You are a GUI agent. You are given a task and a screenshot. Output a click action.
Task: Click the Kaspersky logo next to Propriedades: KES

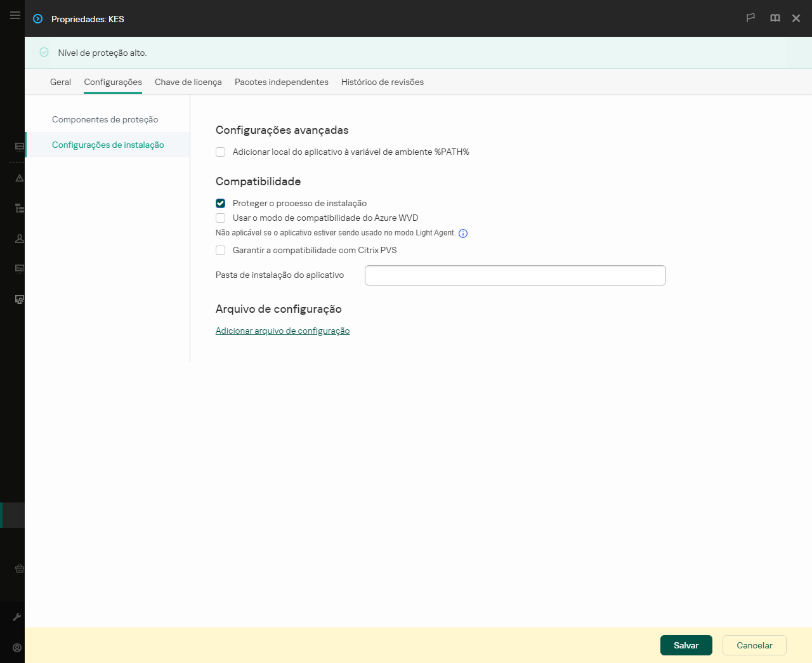point(37,19)
